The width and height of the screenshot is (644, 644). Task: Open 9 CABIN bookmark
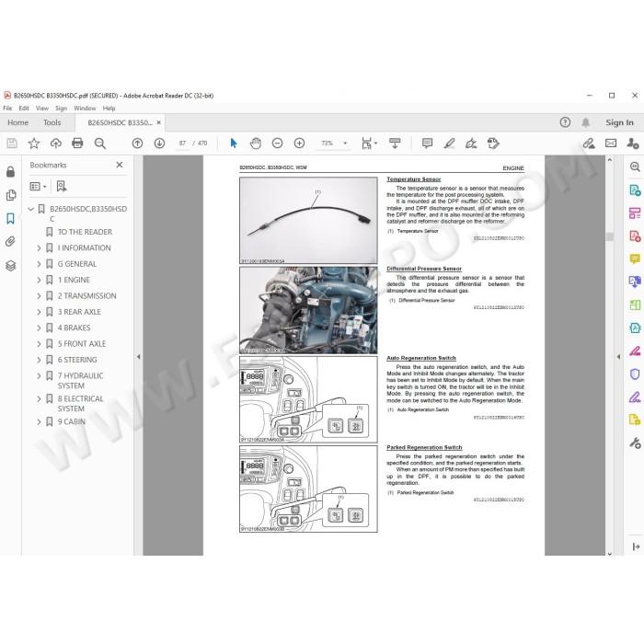coord(72,421)
